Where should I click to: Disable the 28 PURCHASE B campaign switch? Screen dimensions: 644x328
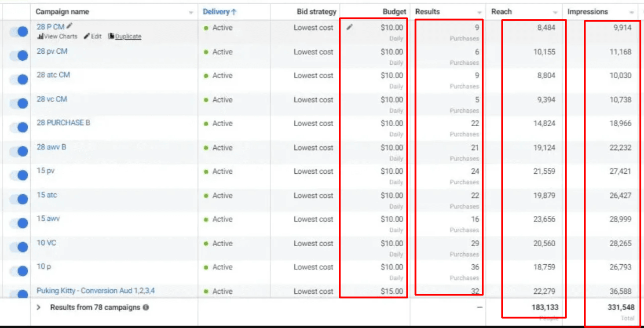pyautogui.click(x=19, y=127)
